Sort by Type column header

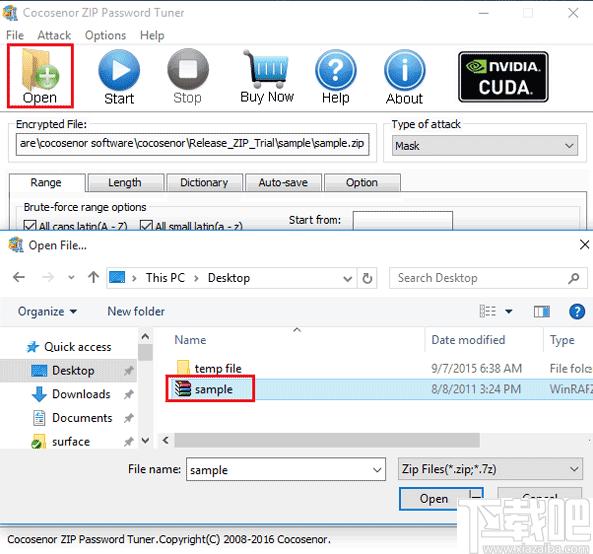coord(562,340)
